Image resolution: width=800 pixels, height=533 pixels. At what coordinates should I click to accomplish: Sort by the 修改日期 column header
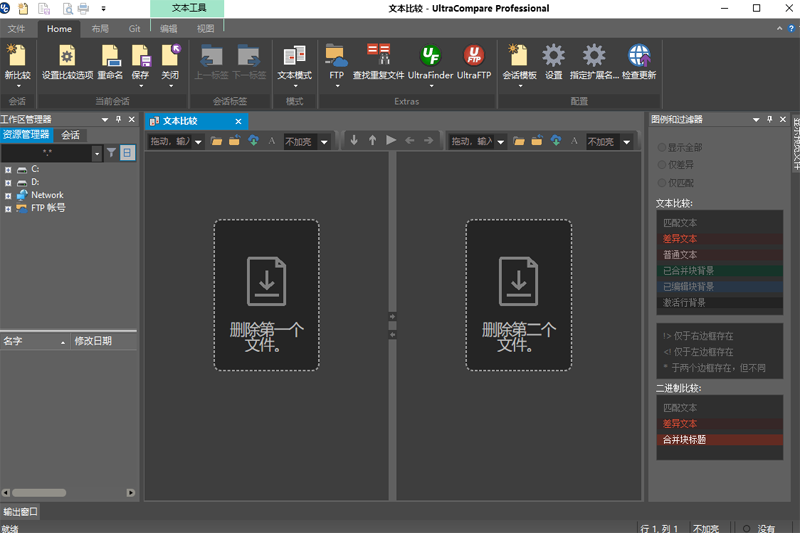pyautogui.click(x=104, y=341)
